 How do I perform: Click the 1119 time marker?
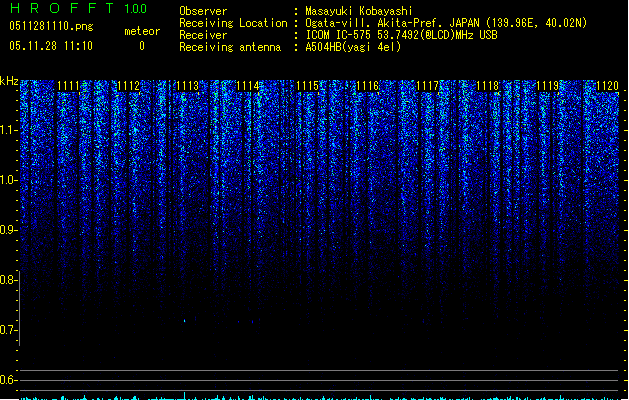[548, 86]
